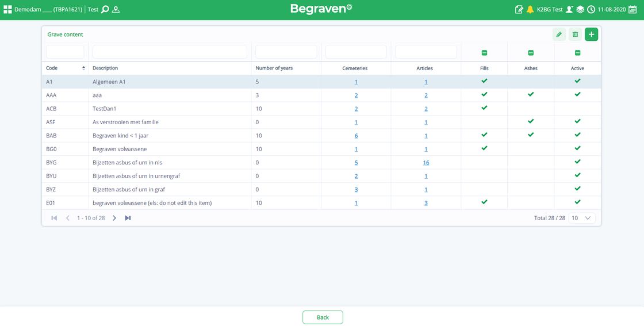This screenshot has height=326, width=644.
Task: Click the Description filter input field
Action: coord(170,52)
